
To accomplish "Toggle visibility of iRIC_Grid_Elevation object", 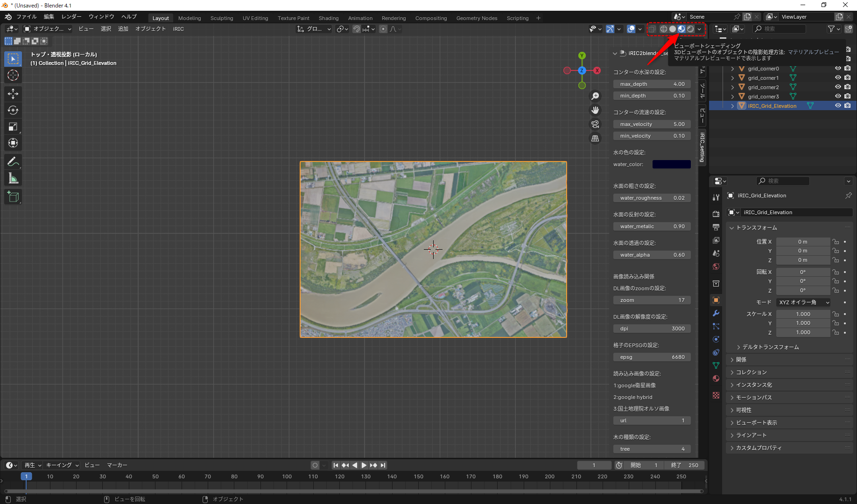I will (x=838, y=106).
